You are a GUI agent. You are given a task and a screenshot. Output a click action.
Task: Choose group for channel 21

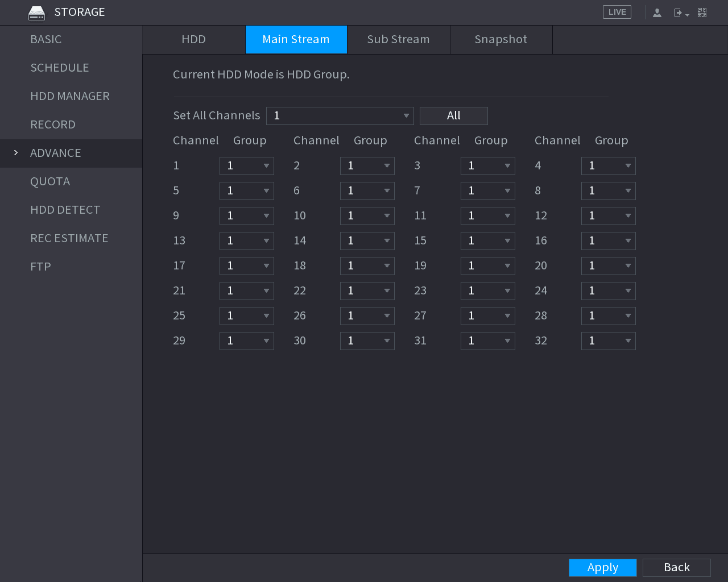pos(247,291)
